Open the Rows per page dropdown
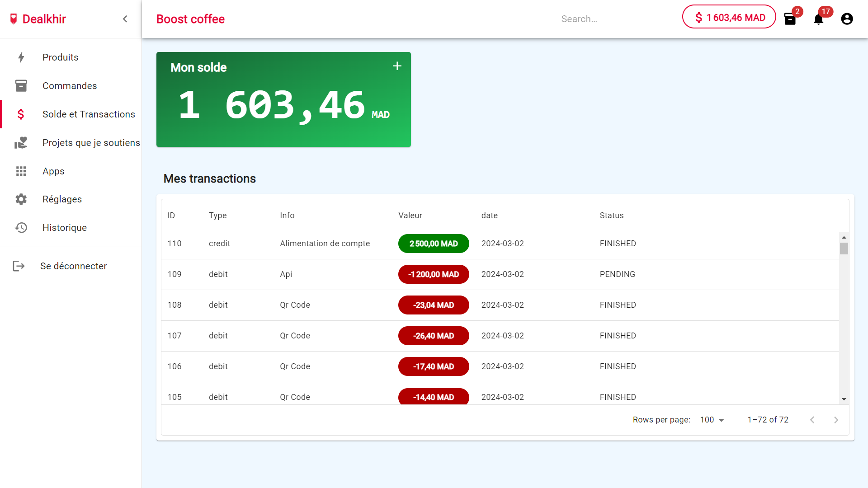868x488 pixels. pyautogui.click(x=712, y=419)
